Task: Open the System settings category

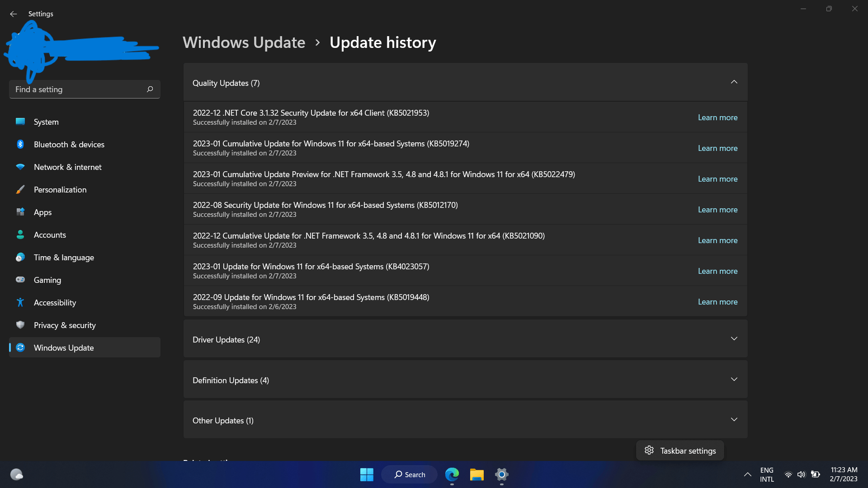Action: tap(85, 122)
